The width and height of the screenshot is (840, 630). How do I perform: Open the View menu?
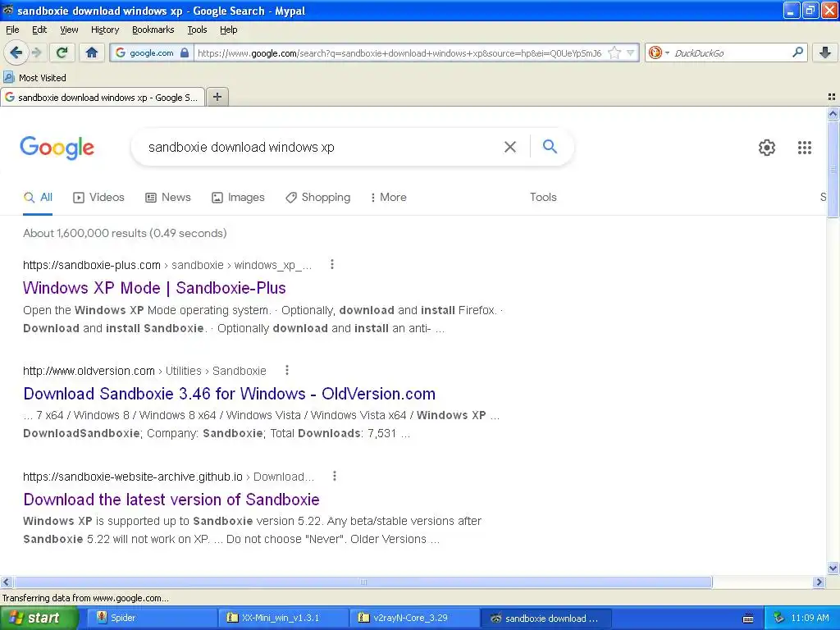69,30
